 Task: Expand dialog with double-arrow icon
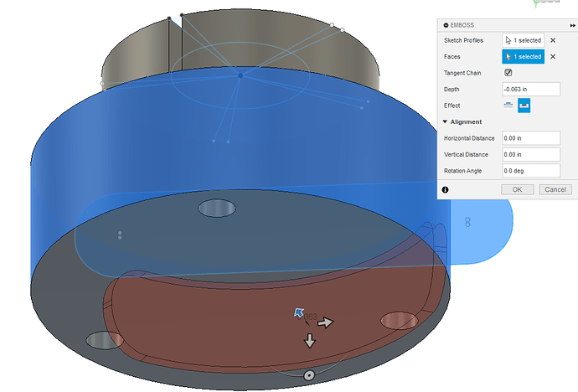572,25
